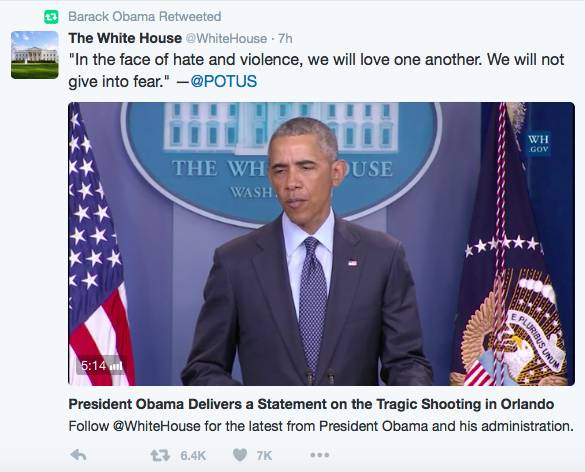Play the Orlando statement video
The width and height of the screenshot is (585, 472).
tap(321, 244)
